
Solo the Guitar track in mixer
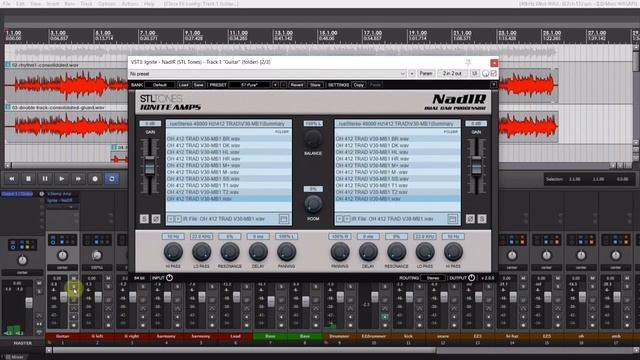(x=74, y=288)
